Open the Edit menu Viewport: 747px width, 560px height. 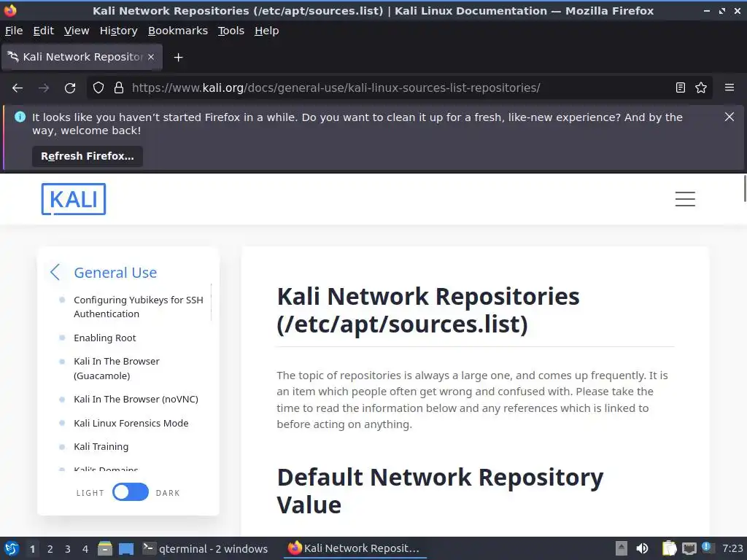pos(43,31)
